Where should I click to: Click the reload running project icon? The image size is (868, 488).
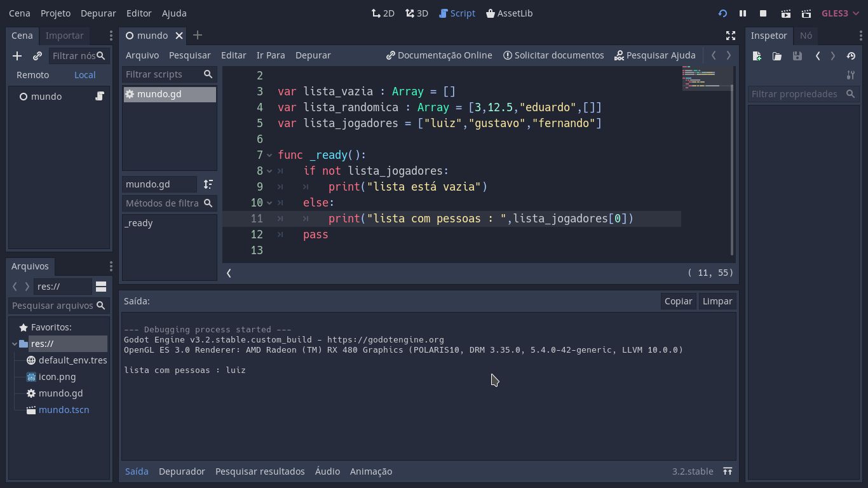coord(722,13)
